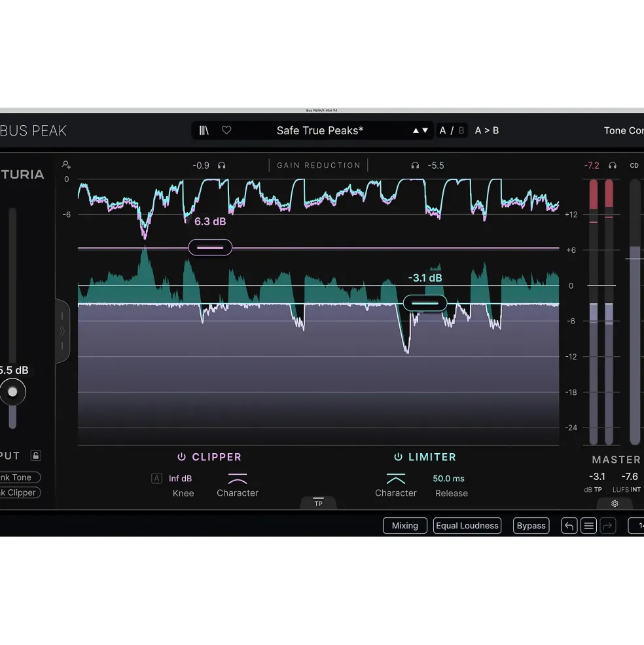Select next preset with the down arrow

click(x=425, y=130)
